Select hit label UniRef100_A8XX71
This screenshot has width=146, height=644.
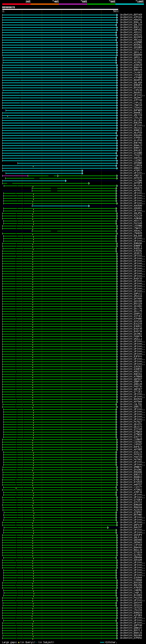(x=131, y=221)
